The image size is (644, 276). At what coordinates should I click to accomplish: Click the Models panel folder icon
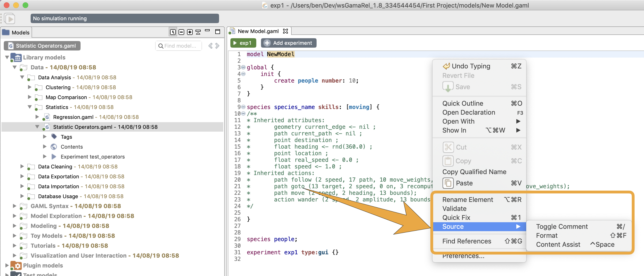pyautogui.click(x=6, y=32)
